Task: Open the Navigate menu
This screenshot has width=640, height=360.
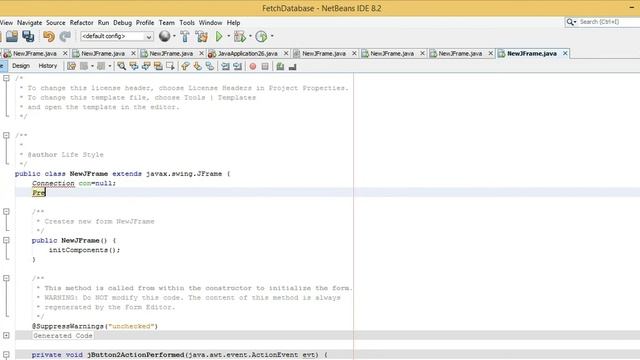Action: coord(29,22)
